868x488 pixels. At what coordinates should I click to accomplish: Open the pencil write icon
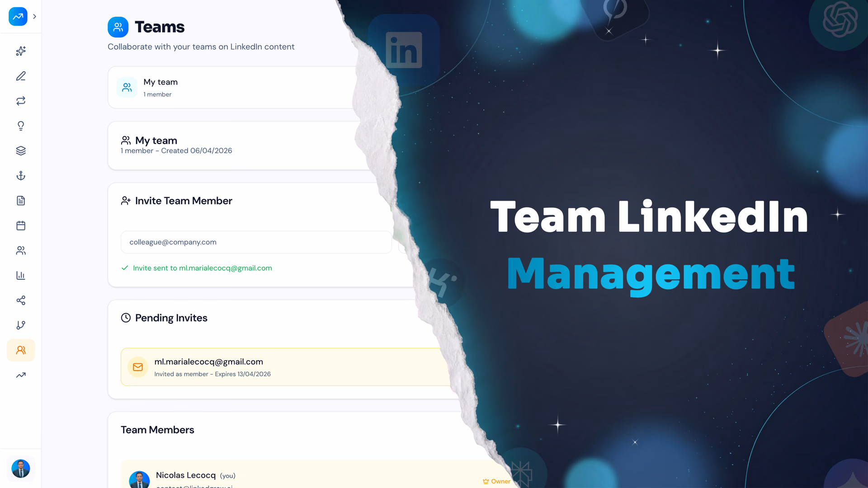tap(21, 76)
